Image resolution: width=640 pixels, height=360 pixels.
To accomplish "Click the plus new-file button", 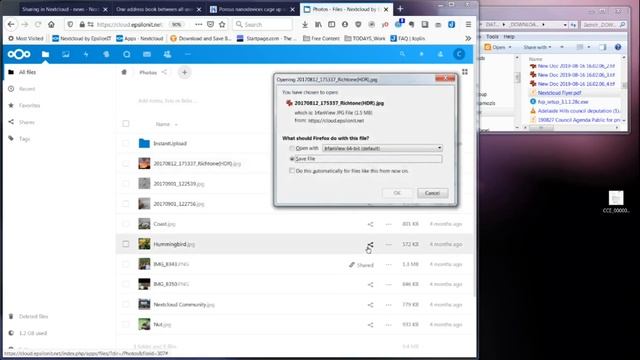I will 184,72.
